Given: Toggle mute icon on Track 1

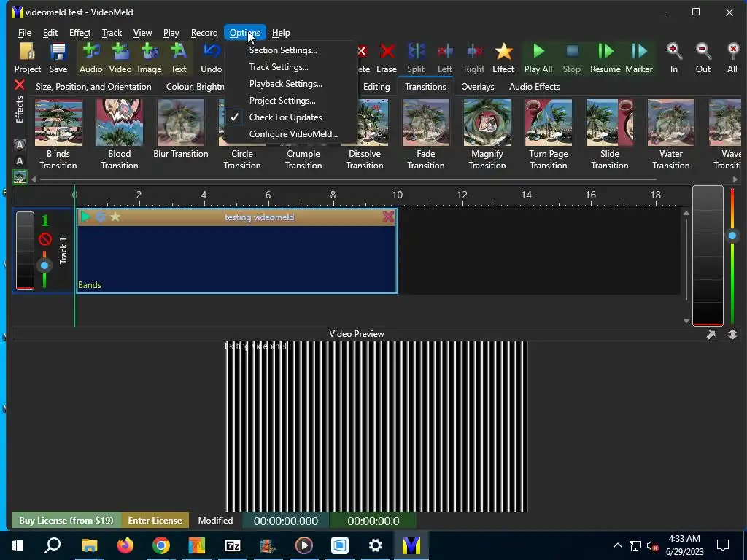Looking at the screenshot, I should click(44, 238).
